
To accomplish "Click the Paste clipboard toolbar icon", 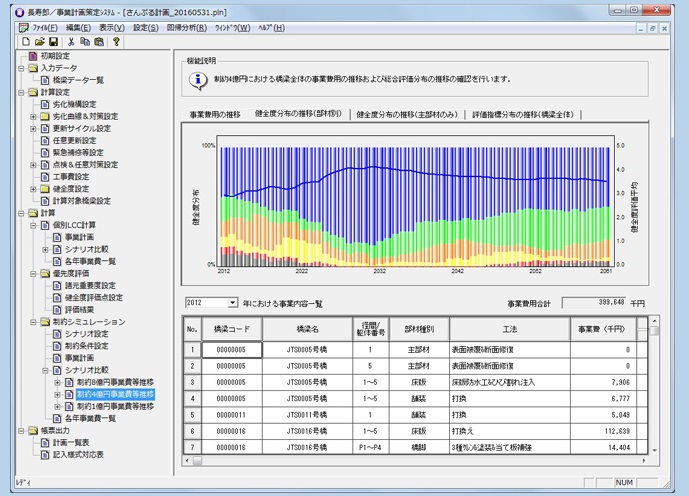I will point(99,42).
